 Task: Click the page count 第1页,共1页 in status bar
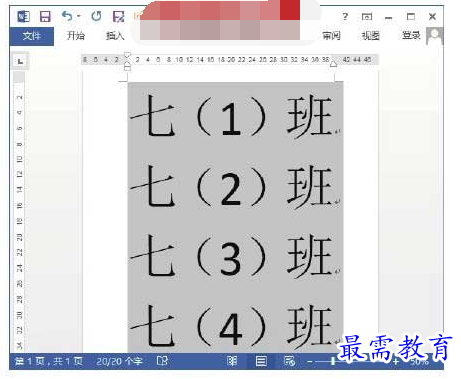point(49,361)
